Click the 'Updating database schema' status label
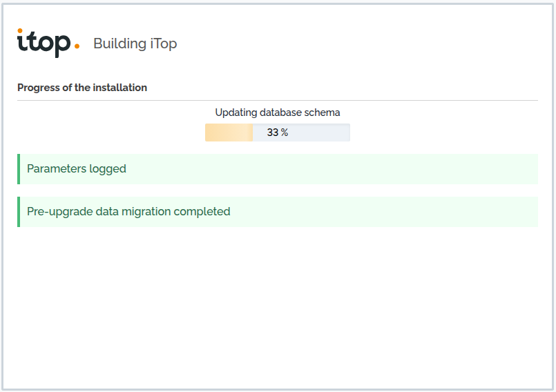 [277, 112]
